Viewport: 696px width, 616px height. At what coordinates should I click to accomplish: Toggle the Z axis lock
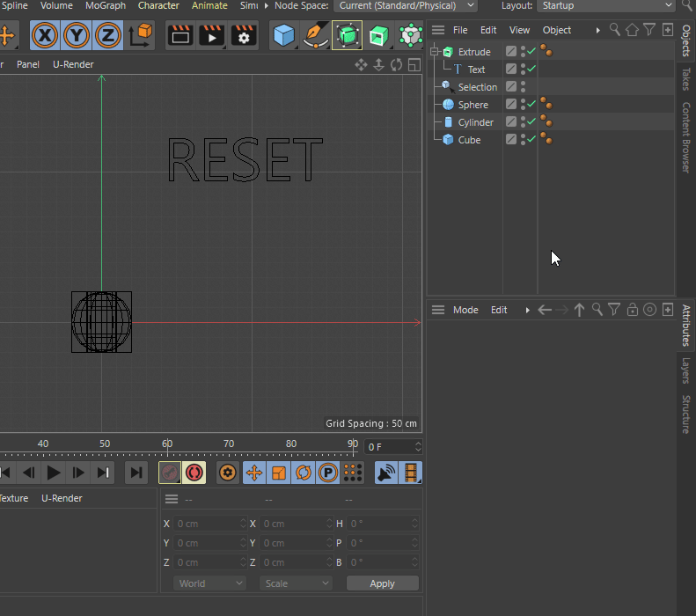(108, 35)
